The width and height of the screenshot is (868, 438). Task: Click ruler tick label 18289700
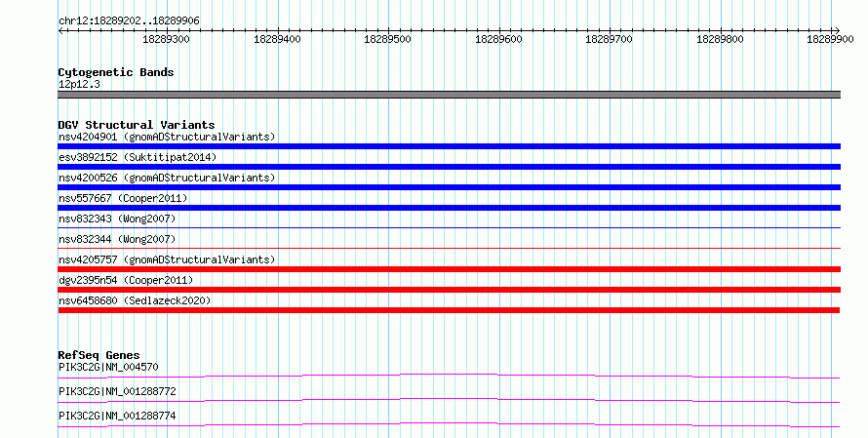click(609, 39)
